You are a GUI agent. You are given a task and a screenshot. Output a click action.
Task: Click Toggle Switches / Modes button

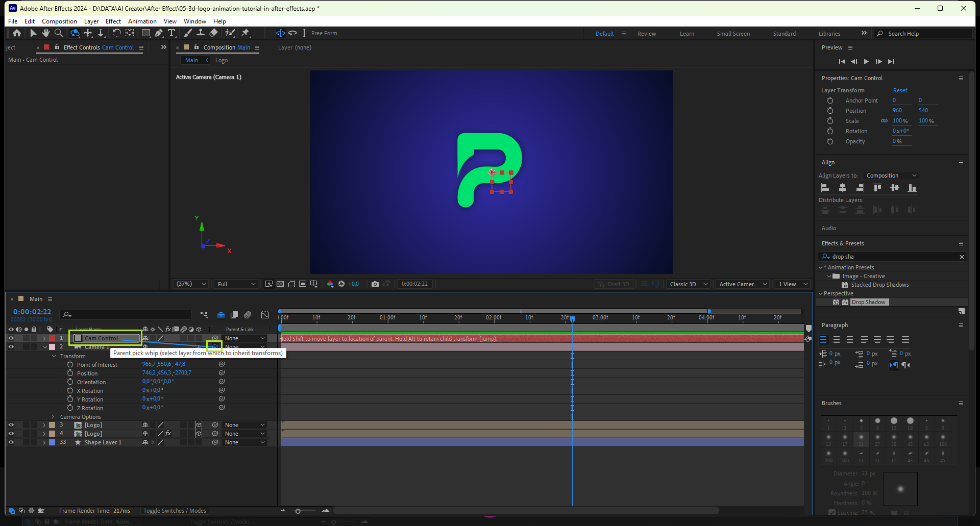pos(175,511)
